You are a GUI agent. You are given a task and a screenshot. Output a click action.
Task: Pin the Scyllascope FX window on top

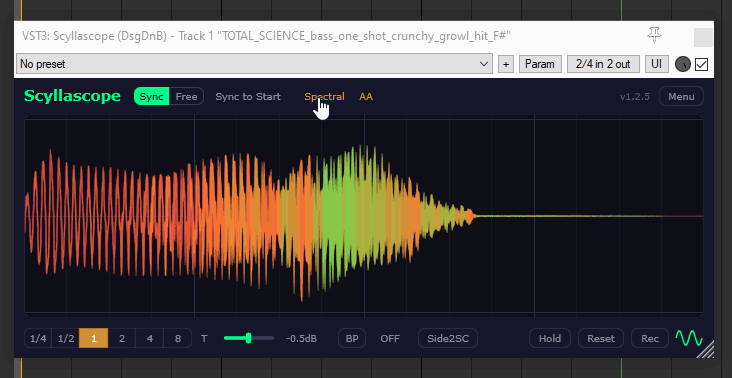point(655,35)
